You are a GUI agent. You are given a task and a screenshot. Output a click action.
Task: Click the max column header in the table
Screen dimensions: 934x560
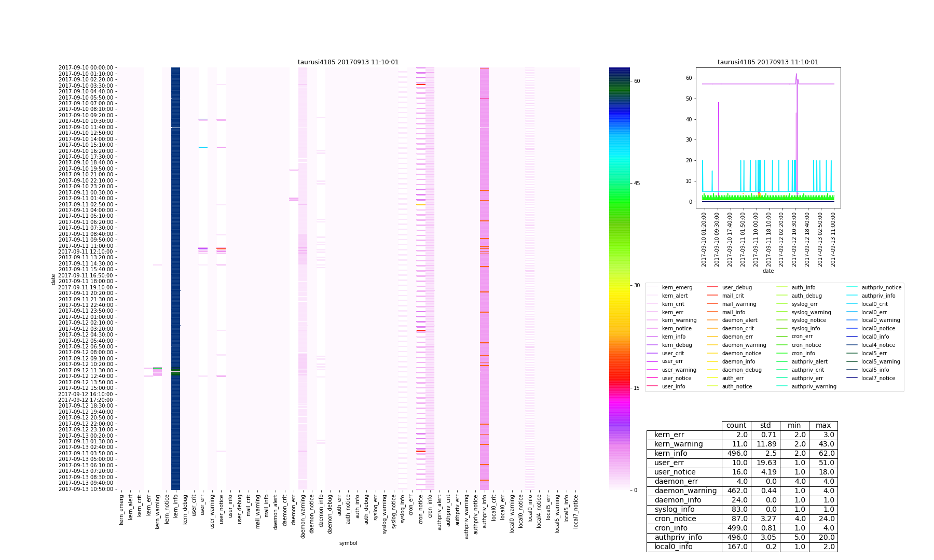click(x=823, y=426)
